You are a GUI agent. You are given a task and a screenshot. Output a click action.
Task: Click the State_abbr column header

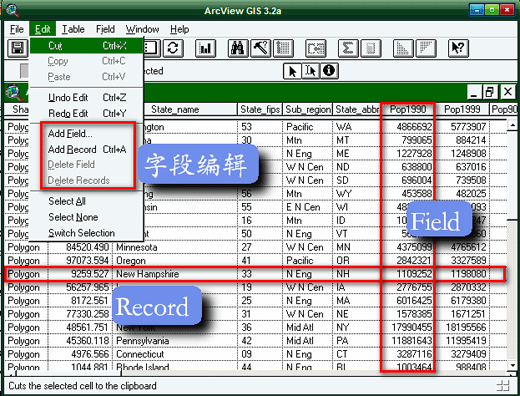coord(357,109)
